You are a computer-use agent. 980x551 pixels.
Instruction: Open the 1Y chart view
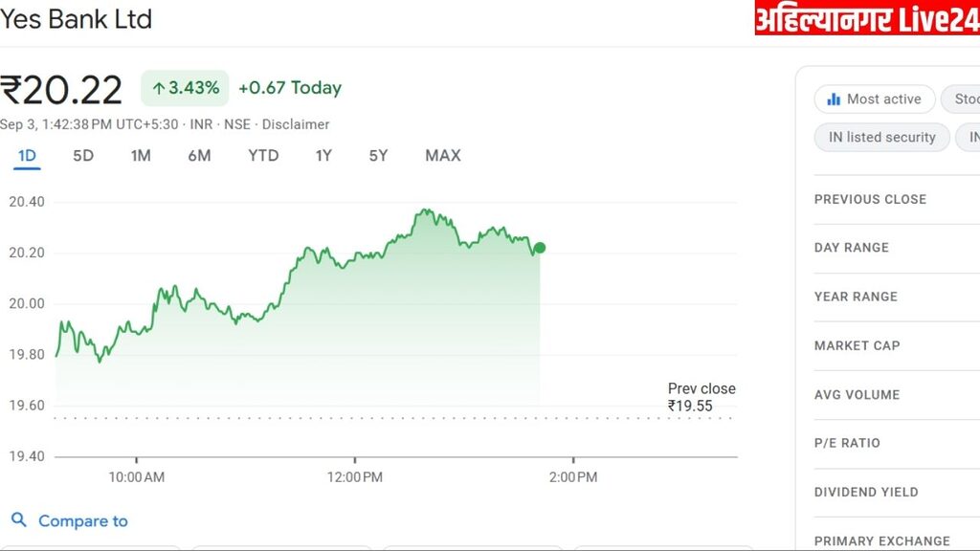click(323, 155)
